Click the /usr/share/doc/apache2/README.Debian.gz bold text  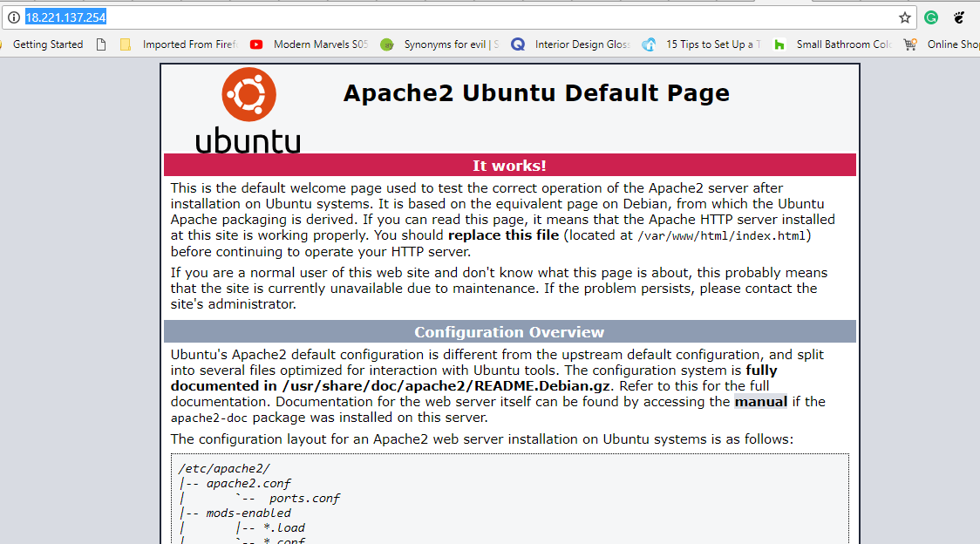[446, 386]
